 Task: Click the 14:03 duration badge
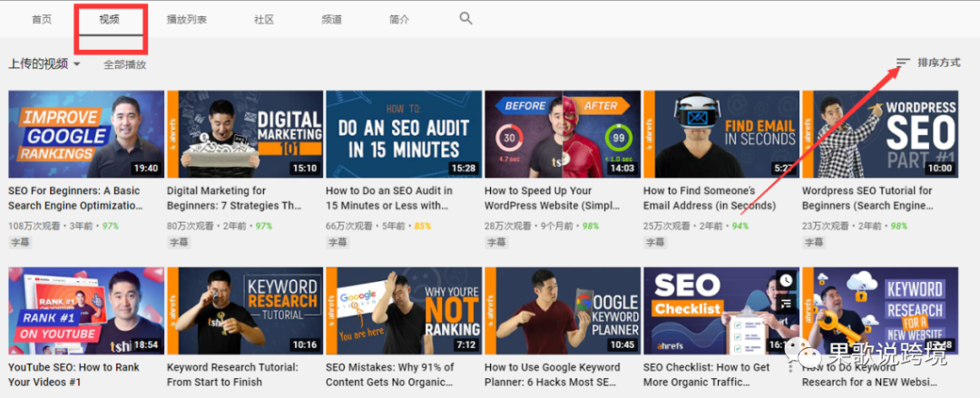click(622, 168)
